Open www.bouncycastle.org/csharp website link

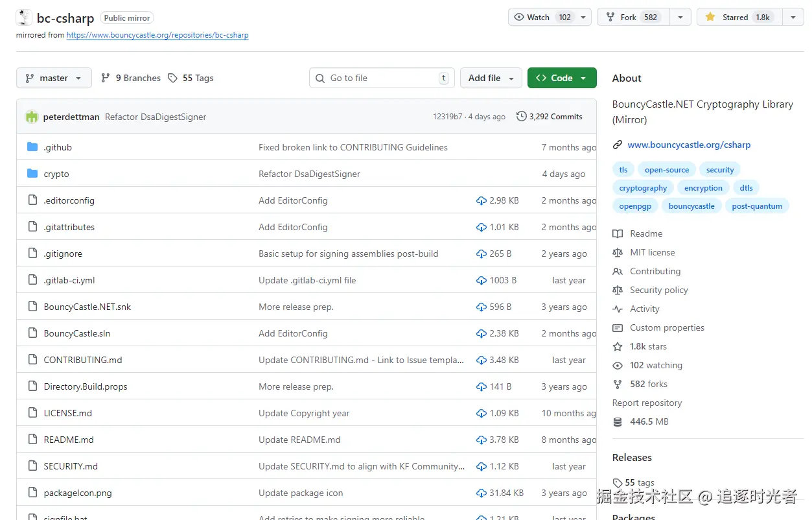pyautogui.click(x=689, y=145)
